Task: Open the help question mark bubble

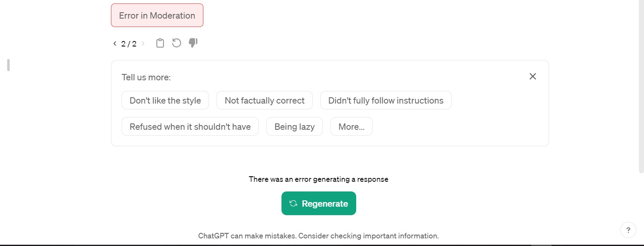Action: pos(628,230)
